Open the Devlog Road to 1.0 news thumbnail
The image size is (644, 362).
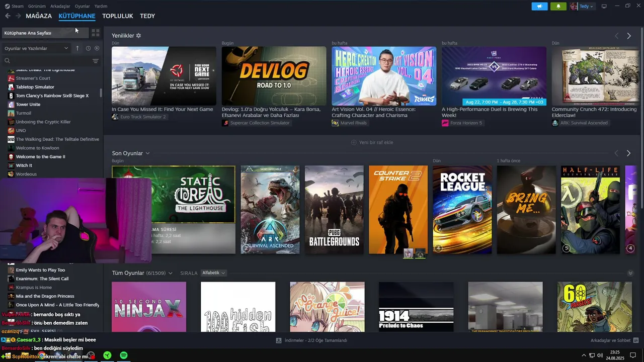point(274,76)
